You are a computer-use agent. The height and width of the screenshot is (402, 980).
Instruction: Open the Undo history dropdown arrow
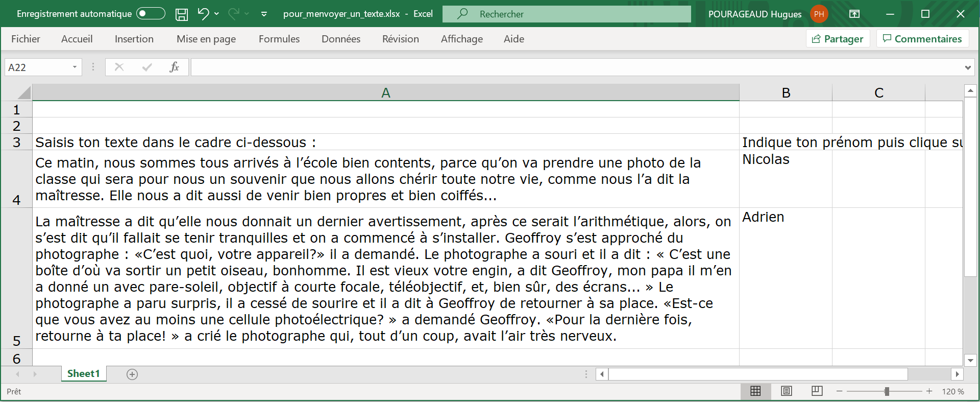click(217, 14)
